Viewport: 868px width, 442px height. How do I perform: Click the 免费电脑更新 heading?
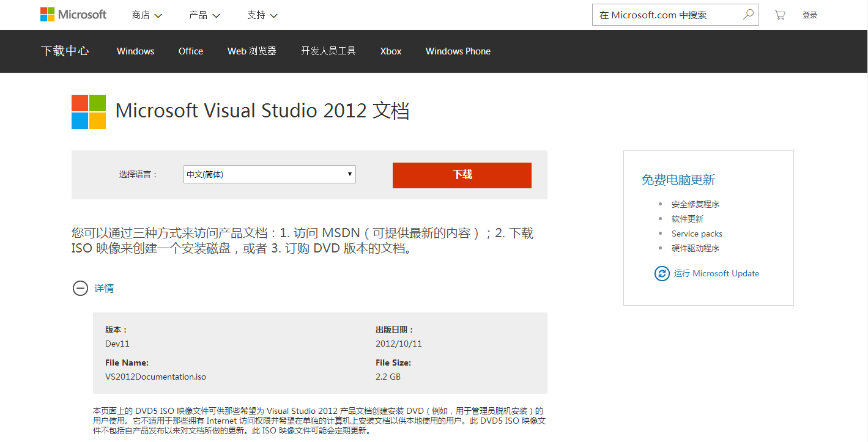(x=678, y=180)
